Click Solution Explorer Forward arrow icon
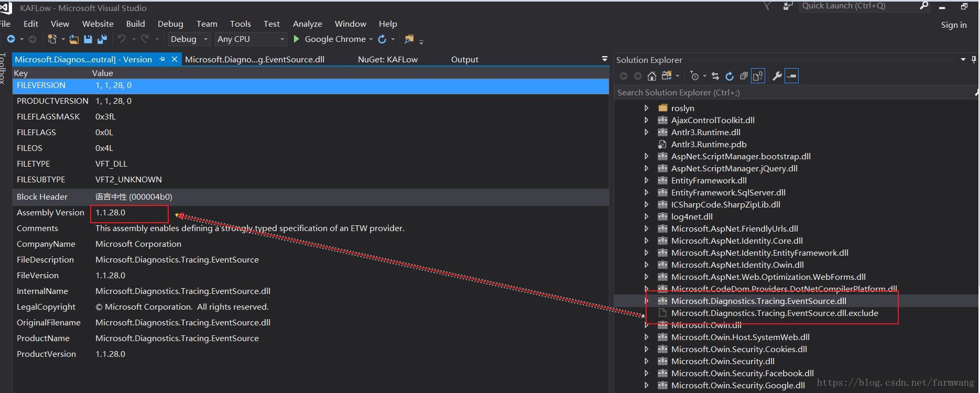980x393 pixels. (x=637, y=76)
